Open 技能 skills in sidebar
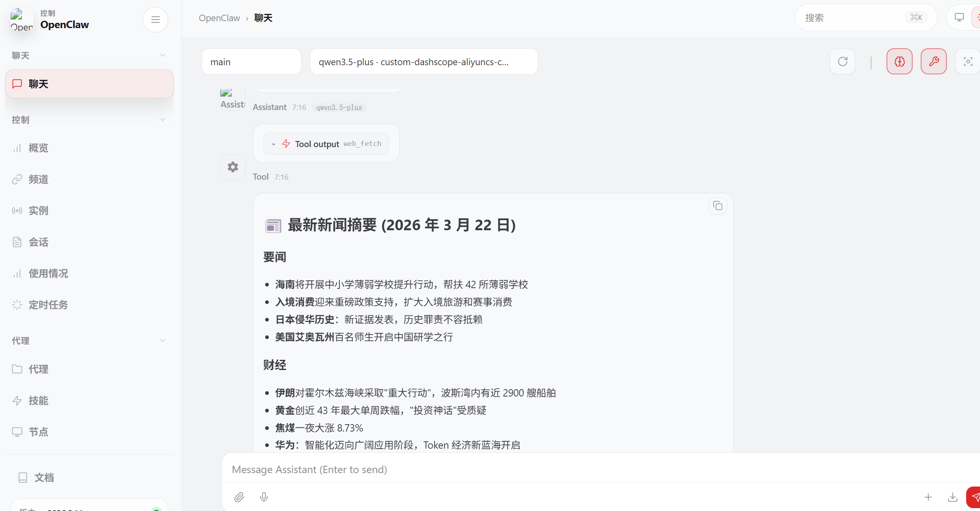This screenshot has width=980, height=511. (x=89, y=401)
